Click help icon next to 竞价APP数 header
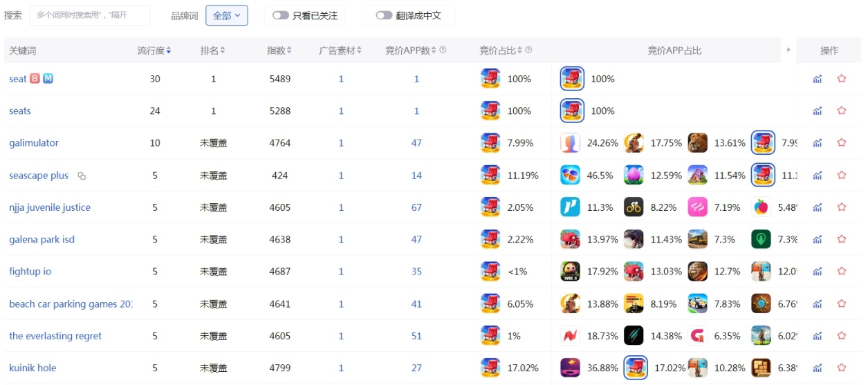The height and width of the screenshot is (385, 868). (x=443, y=50)
